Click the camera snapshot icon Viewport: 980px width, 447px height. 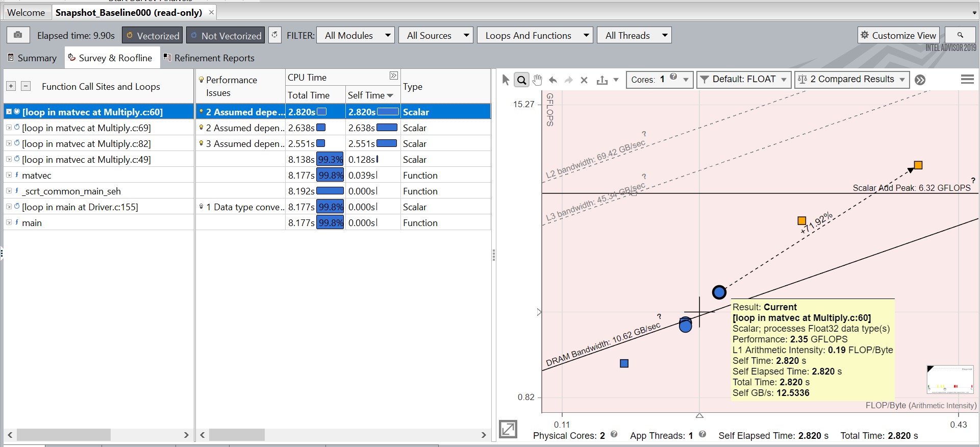tap(18, 35)
